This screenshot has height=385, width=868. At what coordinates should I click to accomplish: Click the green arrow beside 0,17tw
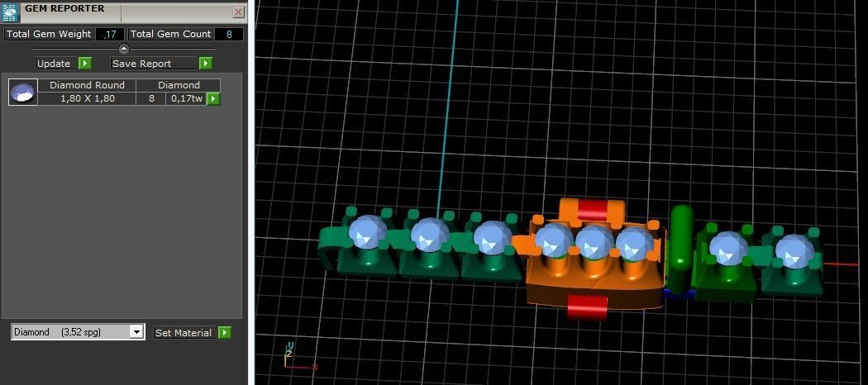click(x=213, y=99)
